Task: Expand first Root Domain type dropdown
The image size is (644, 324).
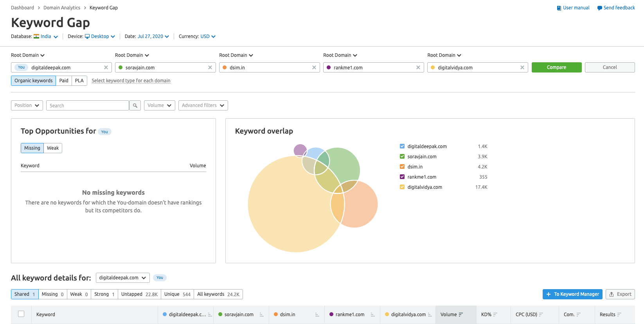Action: (x=28, y=55)
